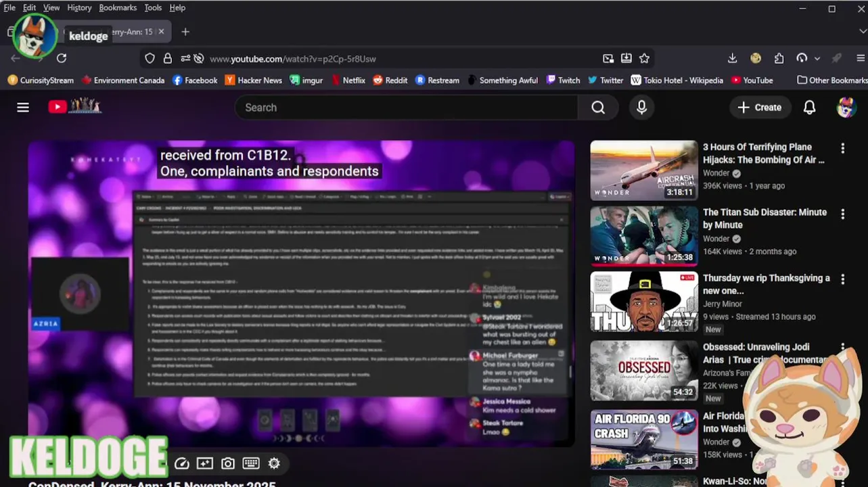This screenshot has width=868, height=487.
Task: Open the Something Awful bookmark
Action: click(x=503, y=80)
